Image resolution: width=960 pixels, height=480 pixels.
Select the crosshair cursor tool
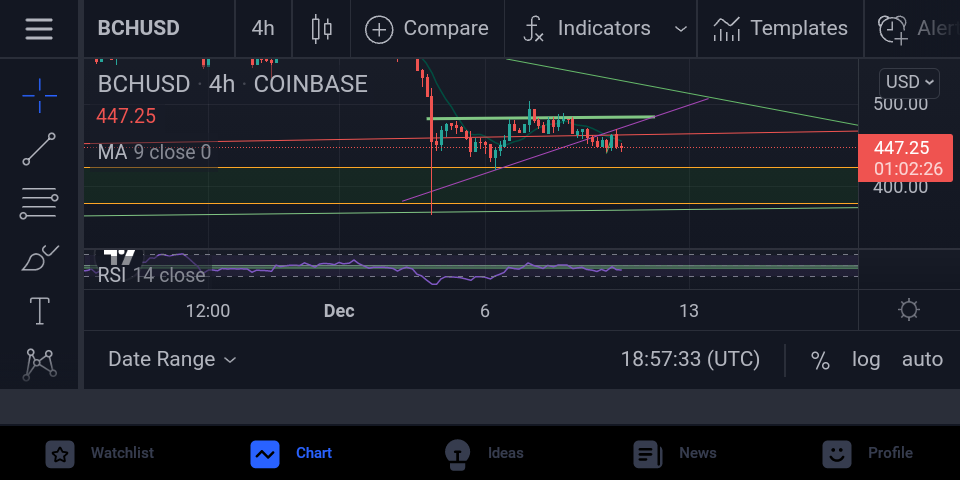pos(39,96)
